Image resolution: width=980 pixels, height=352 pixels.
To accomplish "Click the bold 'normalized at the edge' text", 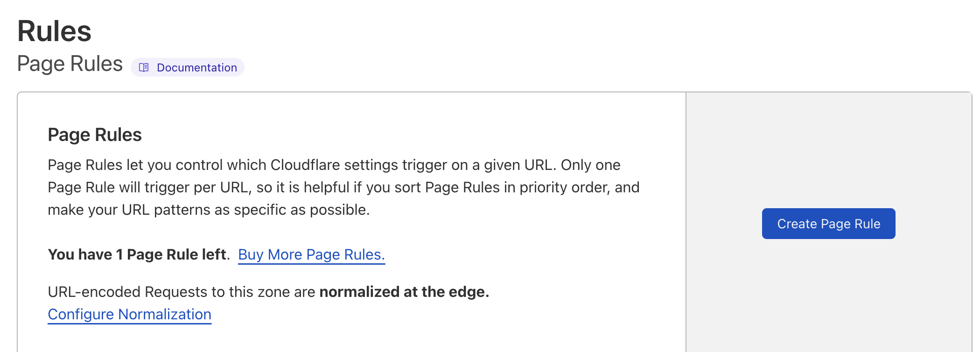I will pos(404,292).
